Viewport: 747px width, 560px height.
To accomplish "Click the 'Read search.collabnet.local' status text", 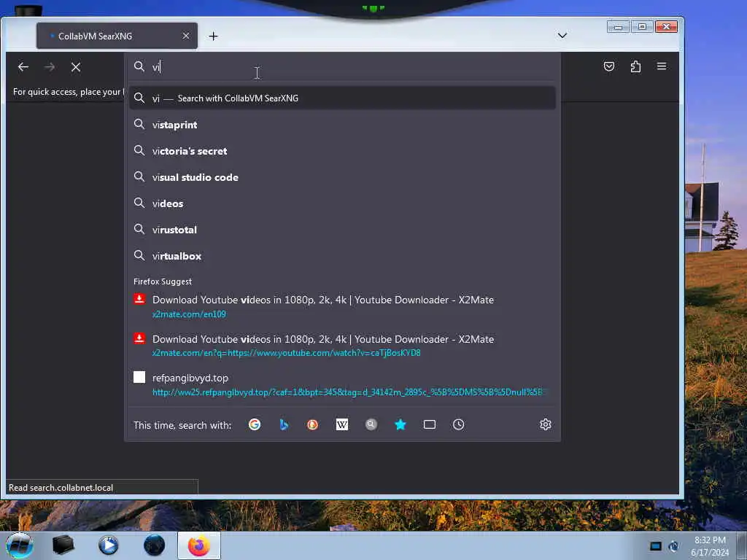I will (x=61, y=488).
